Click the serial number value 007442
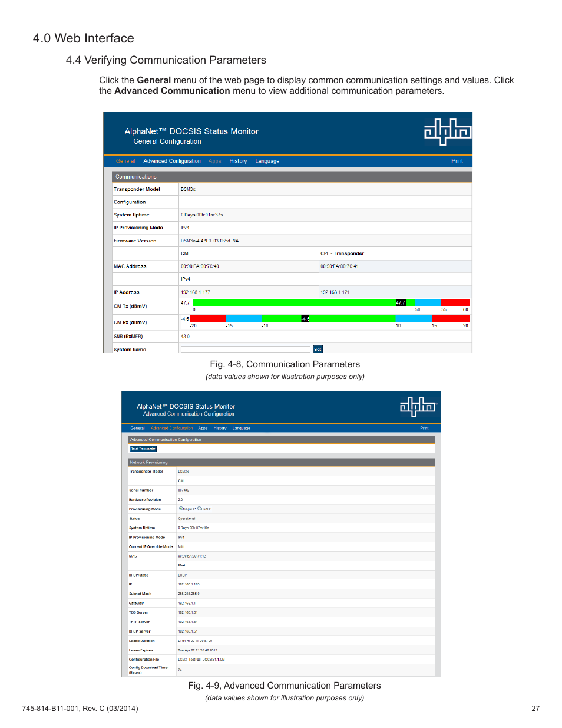This screenshot has height=728, width=562. (x=184, y=490)
